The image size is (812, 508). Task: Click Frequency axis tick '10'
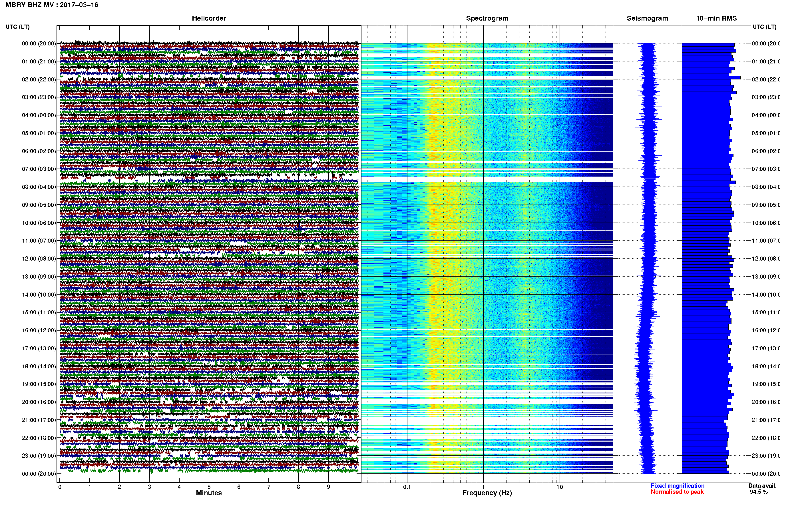pos(560,487)
